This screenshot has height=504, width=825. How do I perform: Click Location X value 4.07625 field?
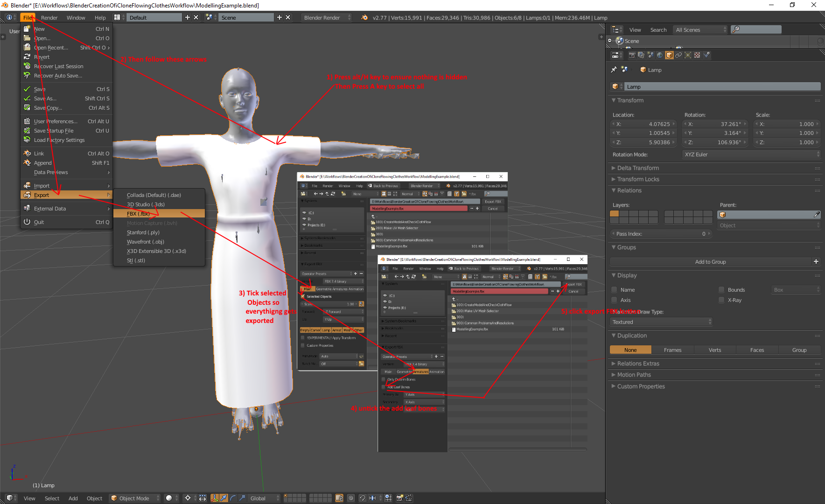coord(643,124)
